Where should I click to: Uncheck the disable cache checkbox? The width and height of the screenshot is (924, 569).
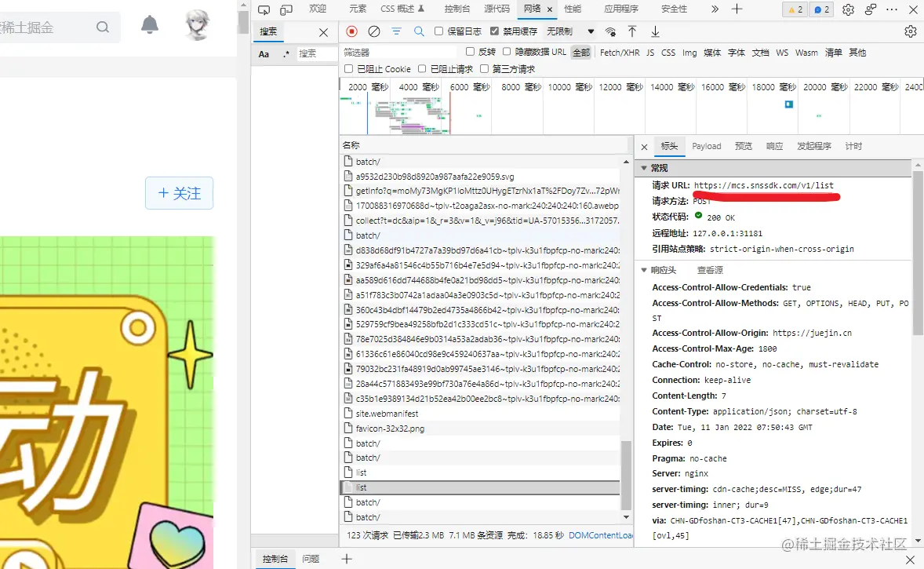(494, 31)
